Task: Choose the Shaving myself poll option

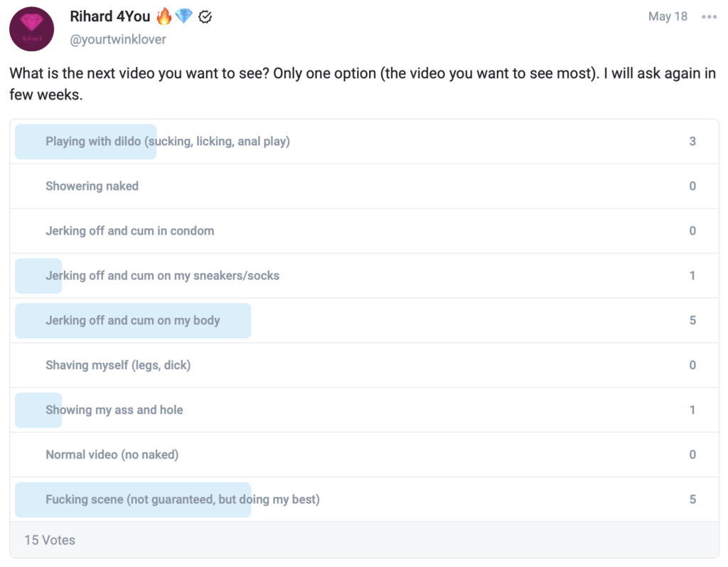Action: pyautogui.click(x=365, y=365)
